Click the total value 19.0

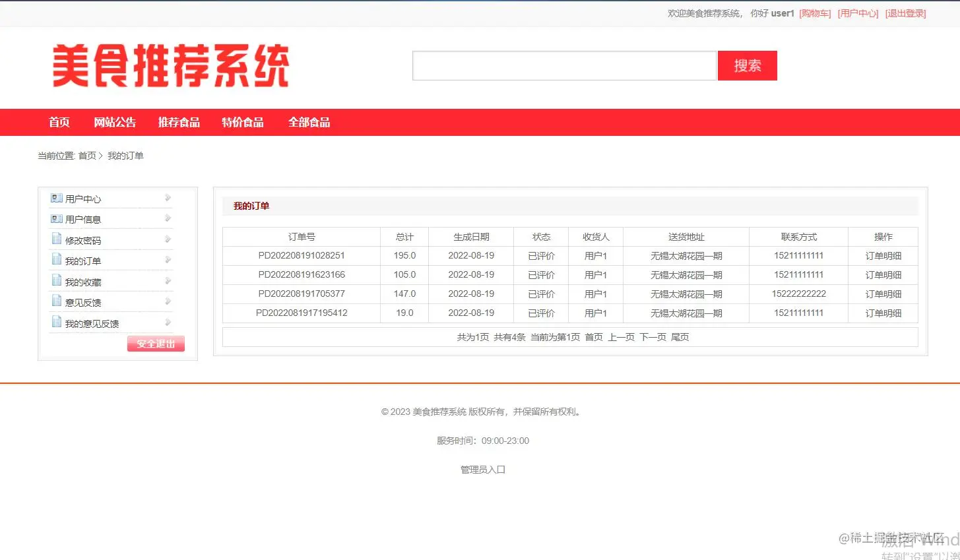[x=404, y=313]
